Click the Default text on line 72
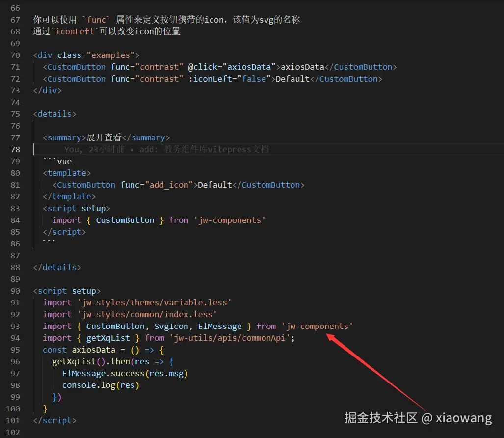Image resolution: width=504 pixels, height=438 pixels. 292,79
